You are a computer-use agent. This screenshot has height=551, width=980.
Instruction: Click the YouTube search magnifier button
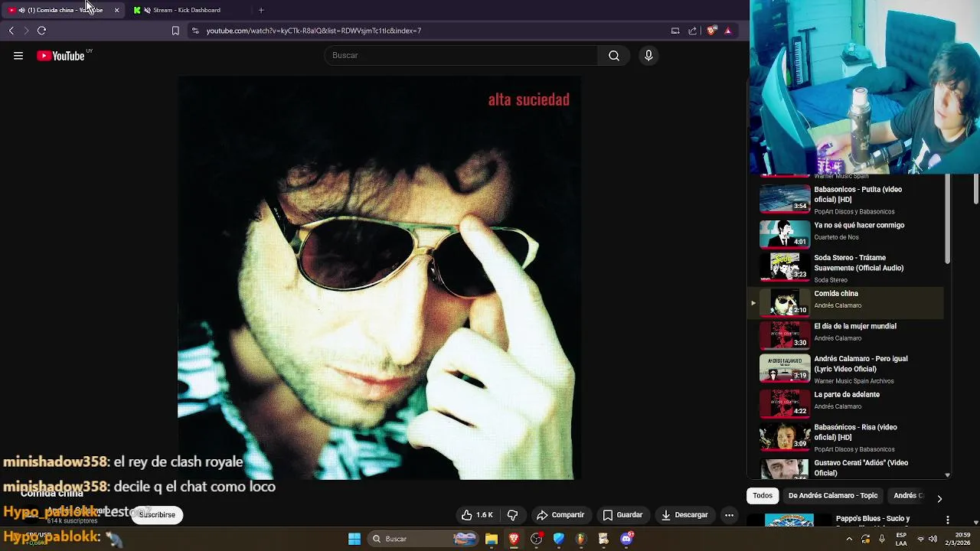(614, 55)
